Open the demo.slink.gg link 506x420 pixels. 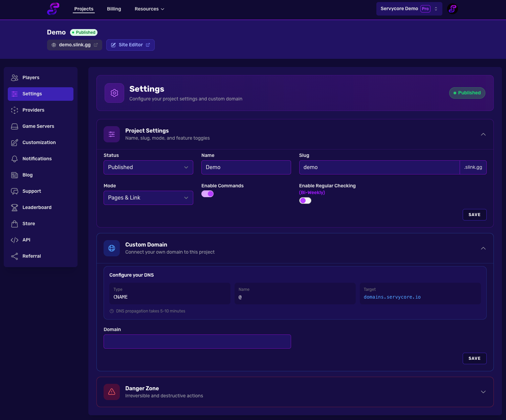pos(74,45)
